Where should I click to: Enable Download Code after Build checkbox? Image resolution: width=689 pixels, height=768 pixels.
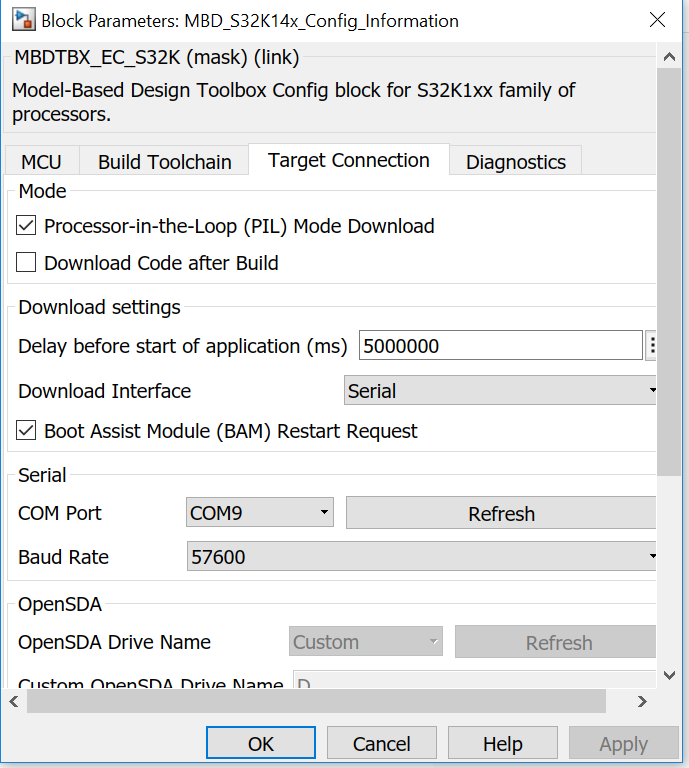tap(27, 263)
